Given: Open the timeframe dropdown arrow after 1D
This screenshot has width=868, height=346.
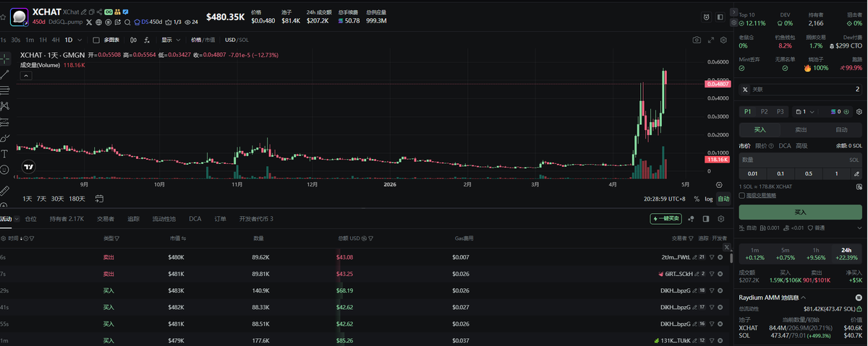Looking at the screenshot, I should [80, 40].
